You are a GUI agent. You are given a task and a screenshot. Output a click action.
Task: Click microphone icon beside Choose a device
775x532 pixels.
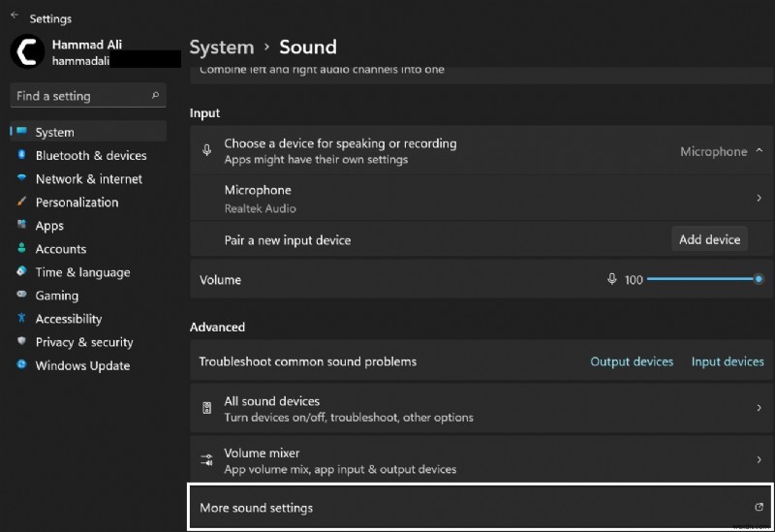207,150
